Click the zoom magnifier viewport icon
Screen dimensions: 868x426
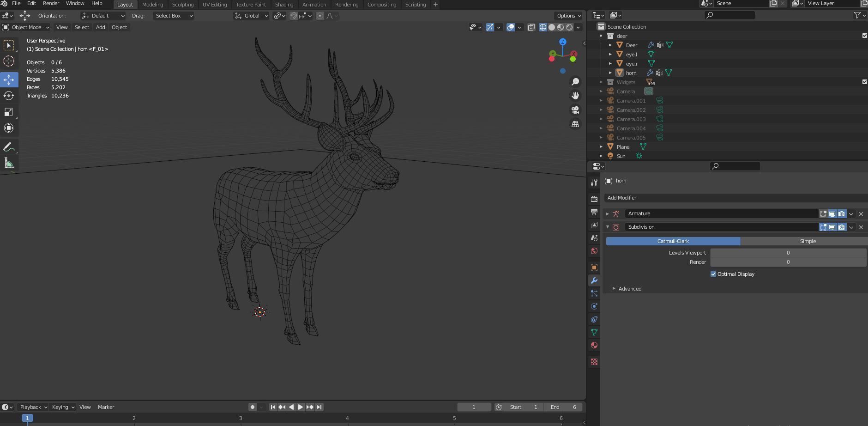tap(575, 82)
